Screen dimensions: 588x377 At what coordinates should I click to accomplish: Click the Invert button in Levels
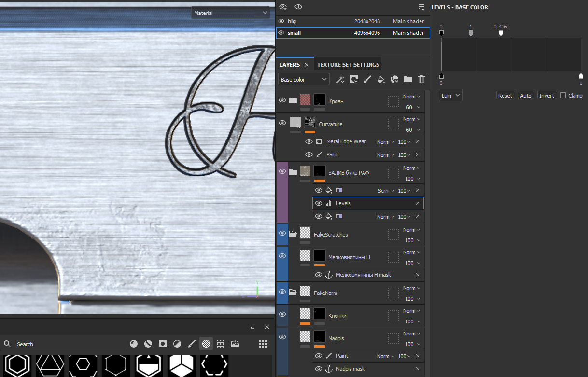click(x=546, y=96)
